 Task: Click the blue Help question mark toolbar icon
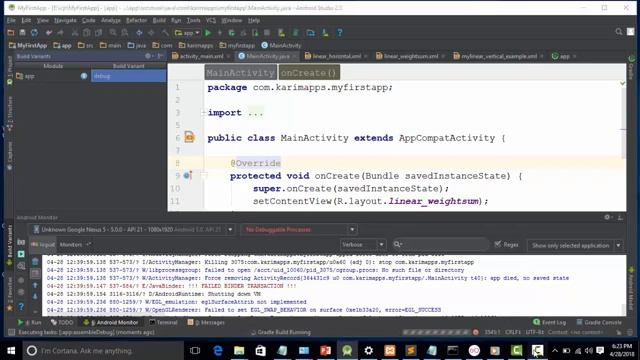point(340,33)
